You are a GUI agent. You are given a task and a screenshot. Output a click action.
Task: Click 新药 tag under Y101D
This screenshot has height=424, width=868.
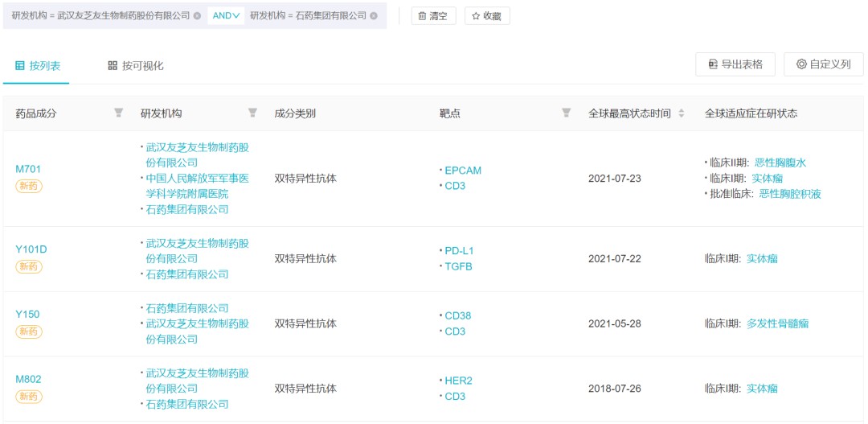[29, 266]
